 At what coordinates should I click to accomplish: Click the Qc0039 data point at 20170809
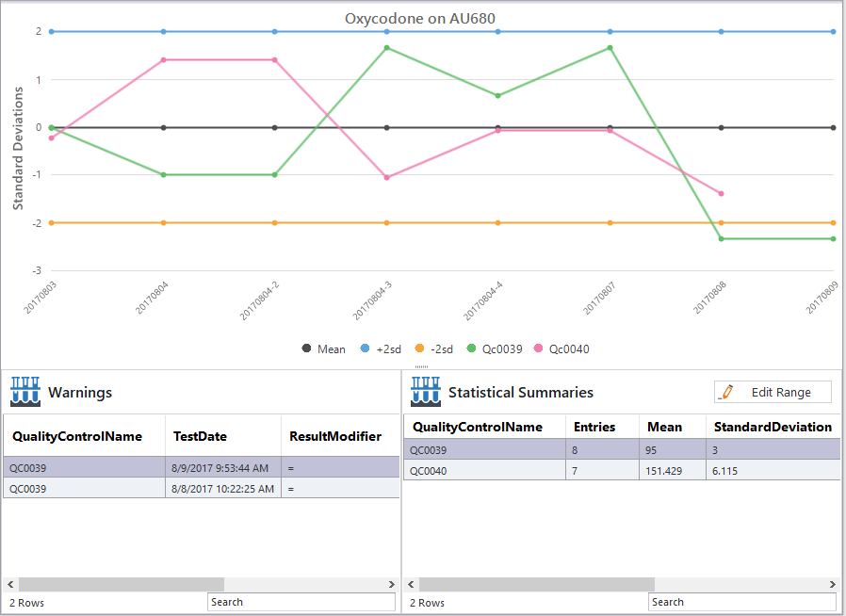tap(834, 239)
